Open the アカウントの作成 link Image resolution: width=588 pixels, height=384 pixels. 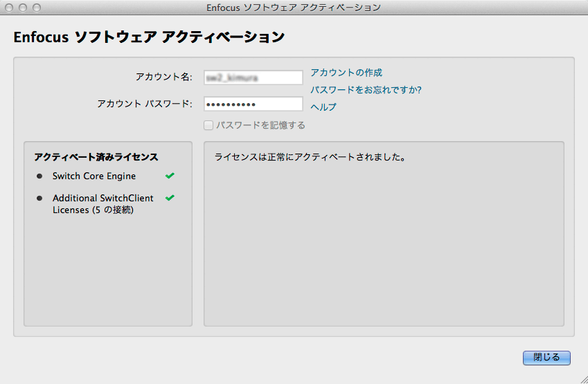(x=346, y=73)
